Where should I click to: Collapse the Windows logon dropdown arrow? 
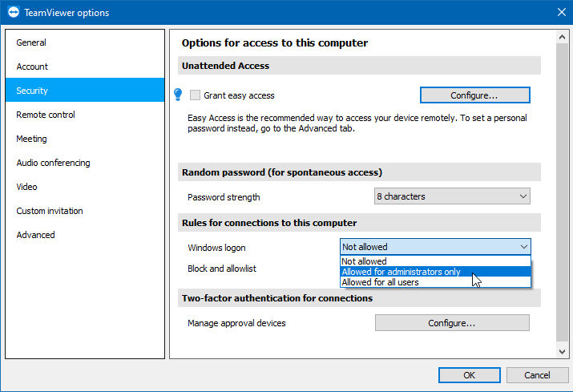pyautogui.click(x=523, y=247)
